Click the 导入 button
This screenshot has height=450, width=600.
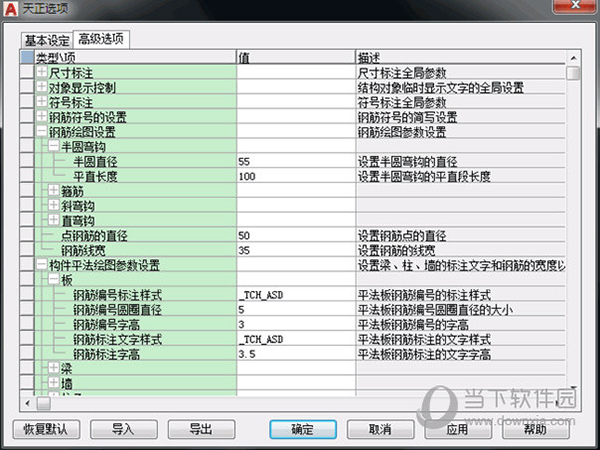[124, 429]
